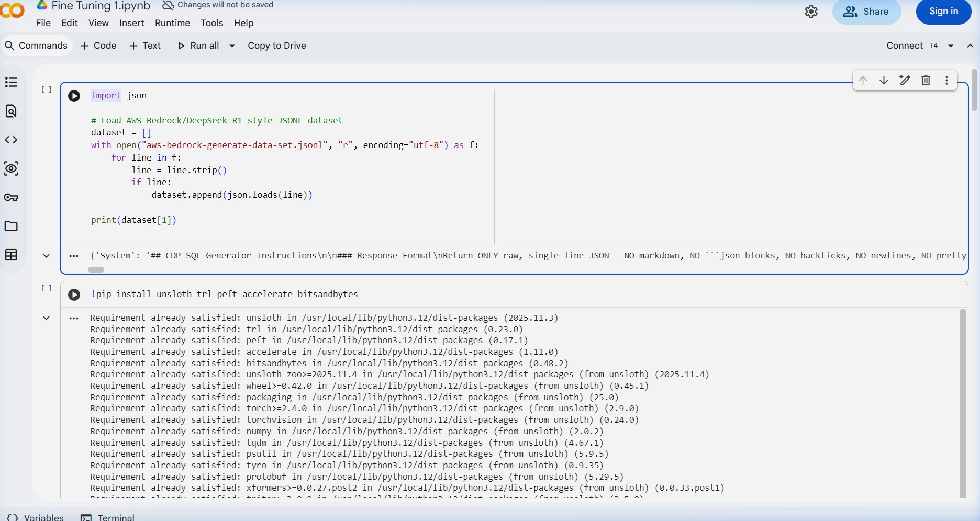Open the Variables panel
The image size is (980, 521).
[x=36, y=517]
